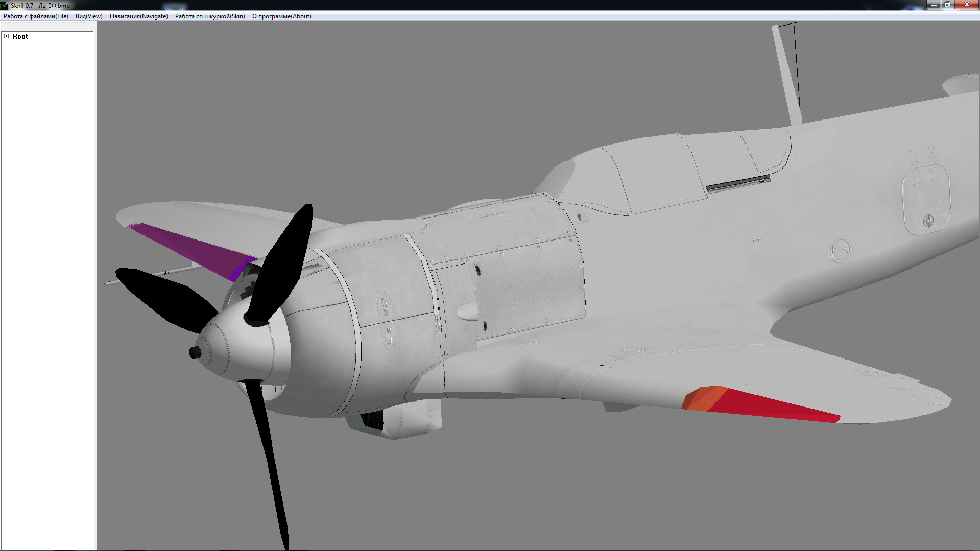This screenshot has width=980, height=551.
Task: Close the Sknil window
Action: click(966, 5)
